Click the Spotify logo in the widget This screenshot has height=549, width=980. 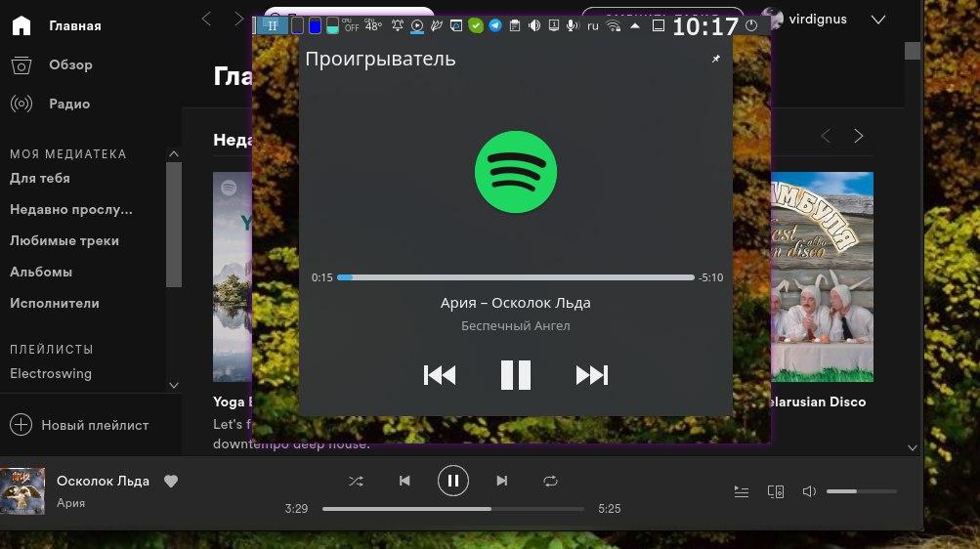516,172
